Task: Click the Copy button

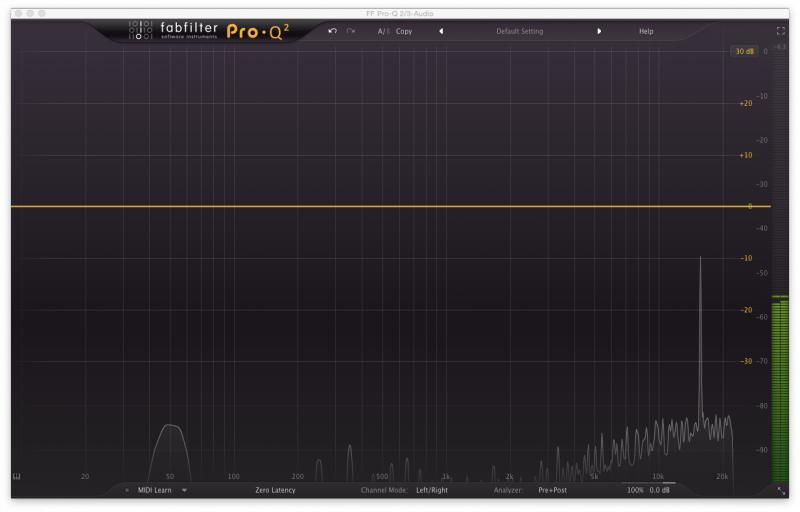Action: coord(404,31)
